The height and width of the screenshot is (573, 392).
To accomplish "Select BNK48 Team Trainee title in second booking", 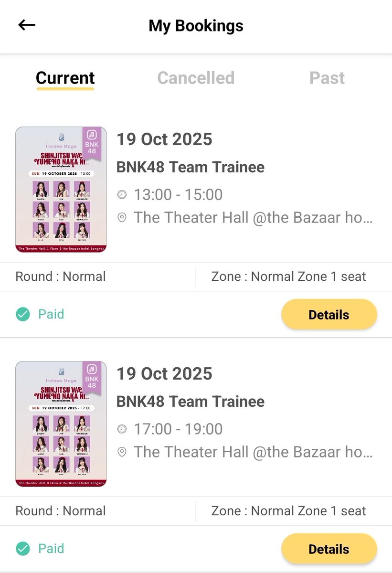I will (191, 401).
